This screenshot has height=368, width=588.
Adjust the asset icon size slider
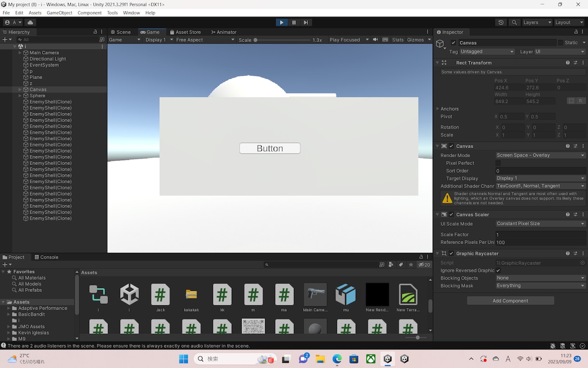point(417,338)
